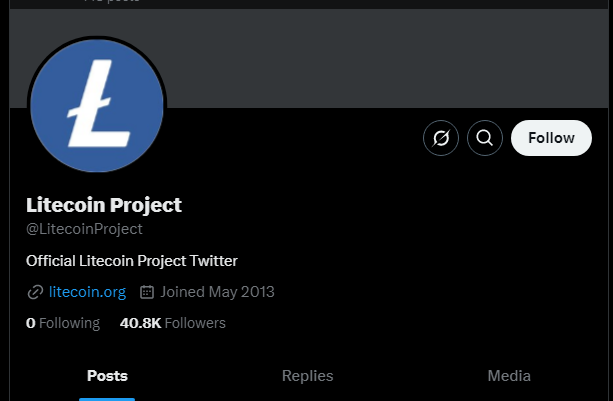Click the blue underline beneath Posts tab

click(107, 399)
